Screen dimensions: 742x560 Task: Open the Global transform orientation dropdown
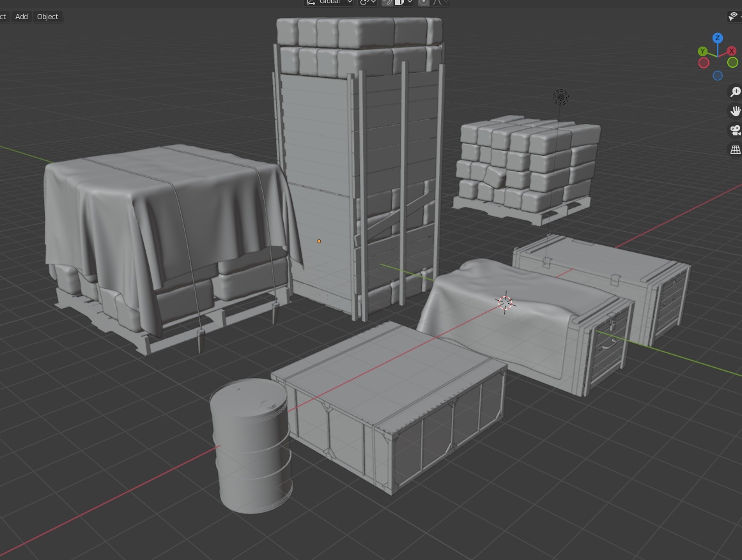[328, 2]
